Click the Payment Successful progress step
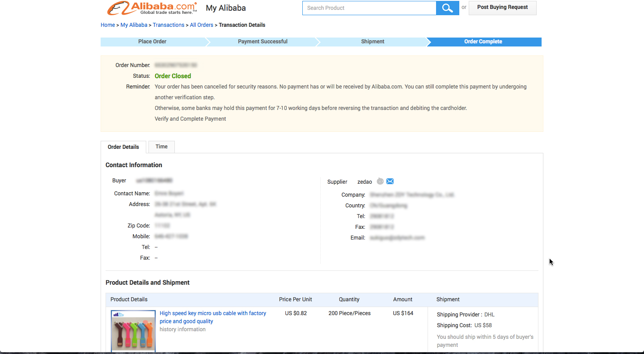The width and height of the screenshot is (644, 354). pos(262,42)
